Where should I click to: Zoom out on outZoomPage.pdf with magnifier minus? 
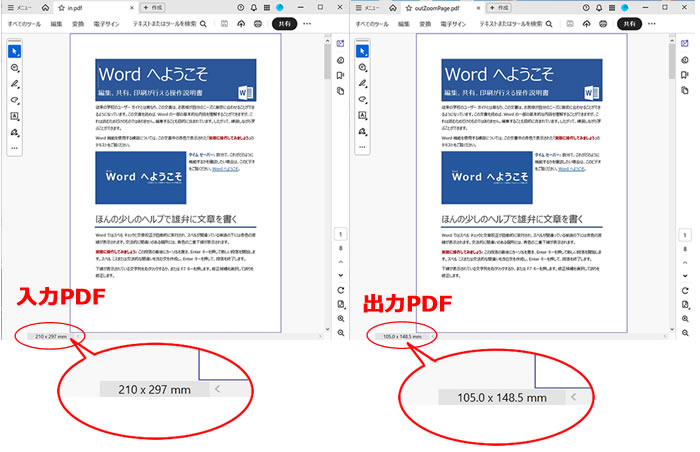pyautogui.click(x=685, y=333)
